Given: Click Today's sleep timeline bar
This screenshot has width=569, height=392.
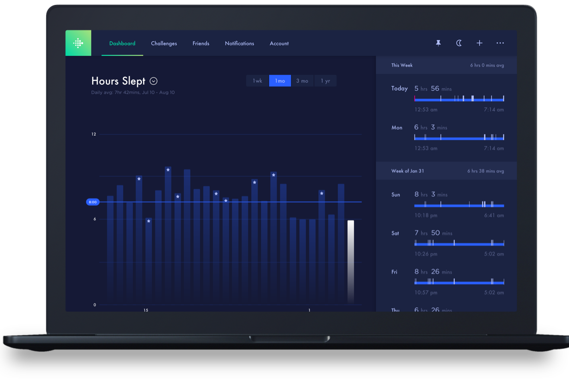Looking at the screenshot, I should pos(459,99).
